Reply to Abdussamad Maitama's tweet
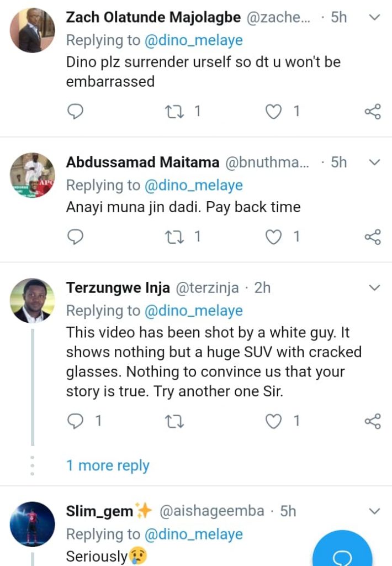The image size is (392, 566). 75,237
